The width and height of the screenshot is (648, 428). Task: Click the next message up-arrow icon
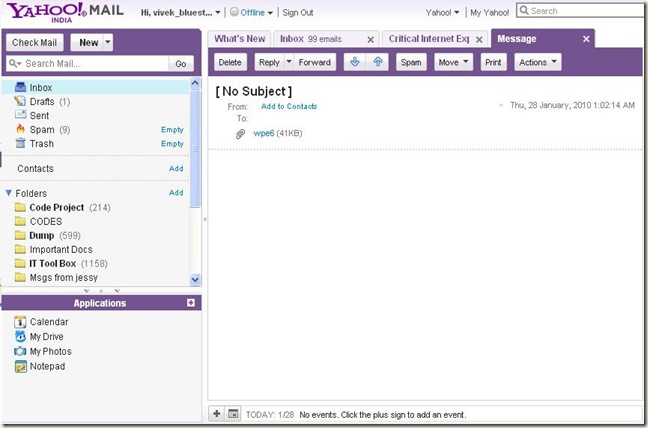pos(378,62)
